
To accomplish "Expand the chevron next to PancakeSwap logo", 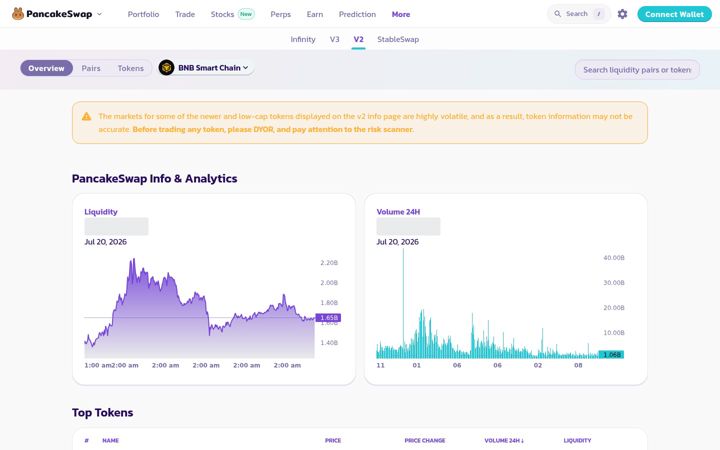I will [99, 14].
